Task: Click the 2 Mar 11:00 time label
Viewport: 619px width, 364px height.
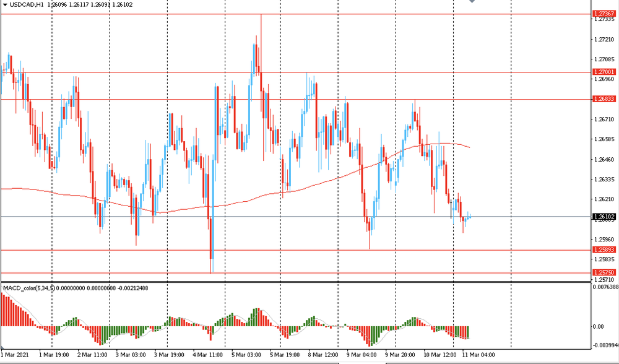Action: [x=92, y=355]
